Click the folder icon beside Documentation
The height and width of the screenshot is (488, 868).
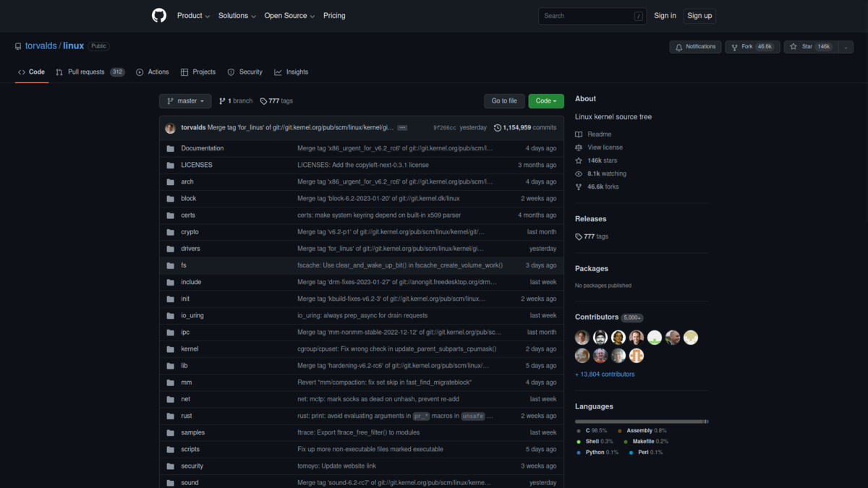(x=170, y=148)
